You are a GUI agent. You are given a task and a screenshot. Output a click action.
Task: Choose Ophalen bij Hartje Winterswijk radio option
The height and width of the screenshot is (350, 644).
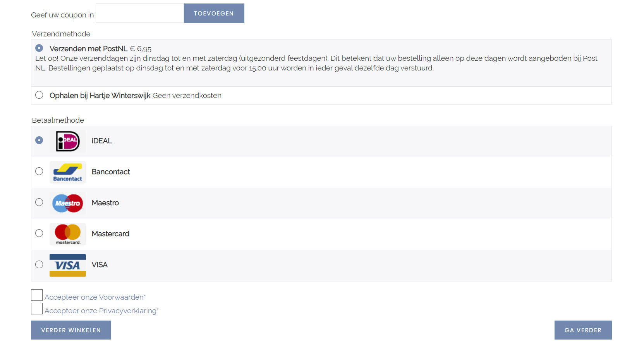(x=39, y=95)
